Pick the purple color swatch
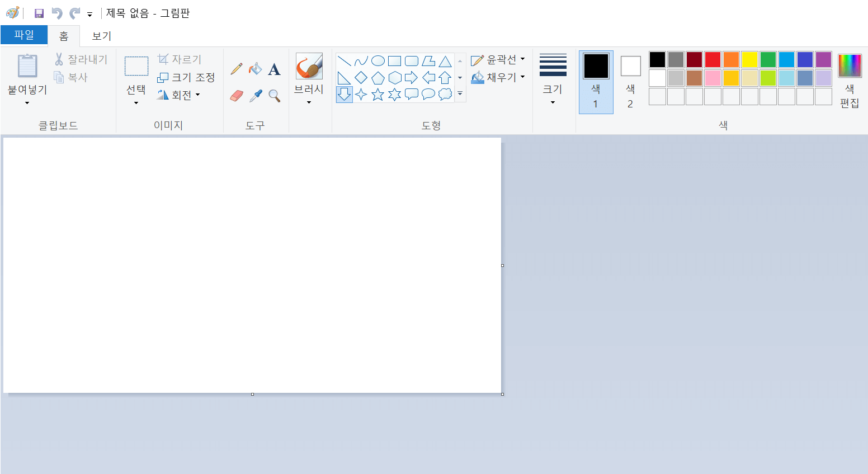 [823, 59]
